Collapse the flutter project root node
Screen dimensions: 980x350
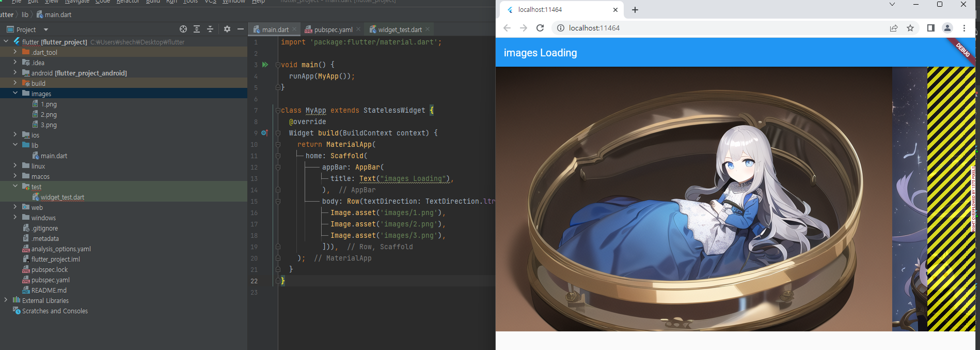click(x=6, y=41)
